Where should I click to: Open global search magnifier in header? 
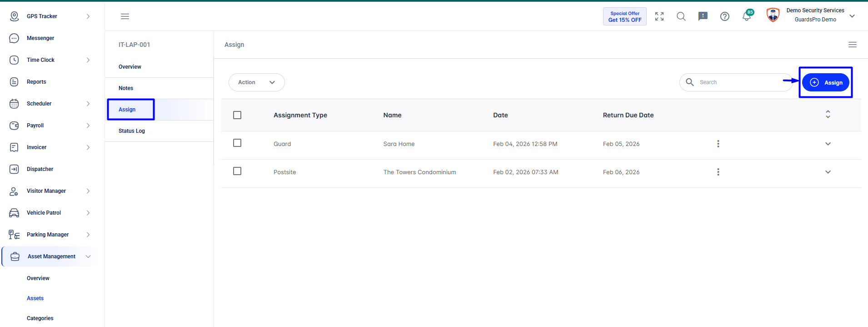pyautogui.click(x=681, y=16)
